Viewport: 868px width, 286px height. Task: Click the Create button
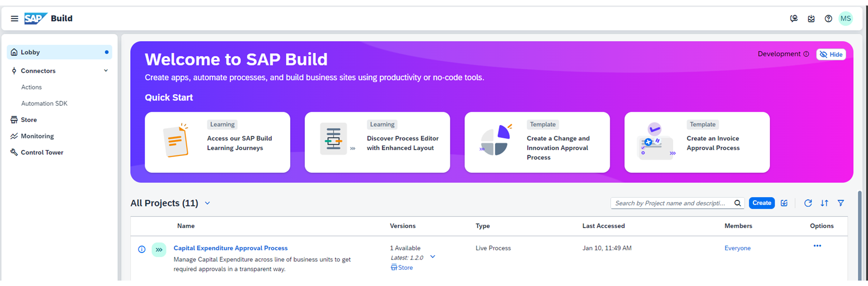click(762, 203)
